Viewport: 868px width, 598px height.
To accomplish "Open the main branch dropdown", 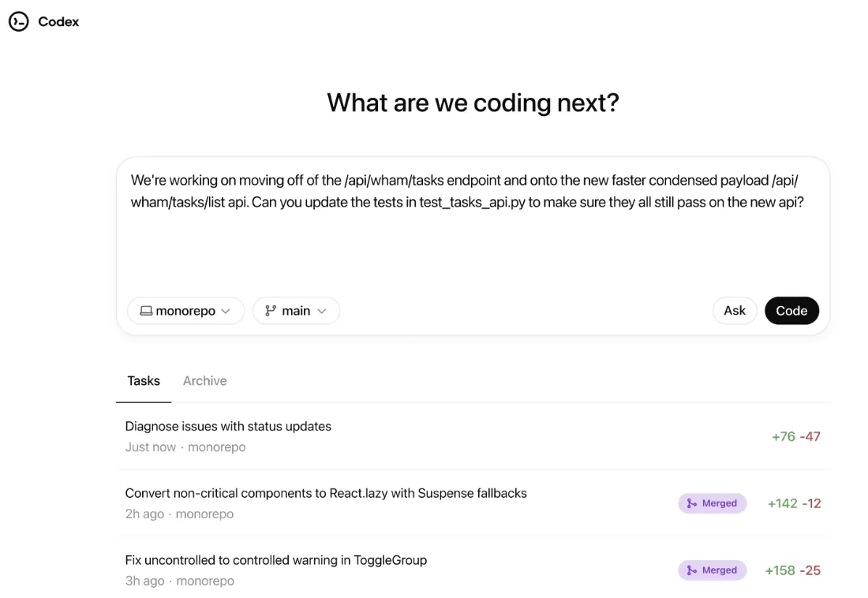I will pyautogui.click(x=296, y=310).
